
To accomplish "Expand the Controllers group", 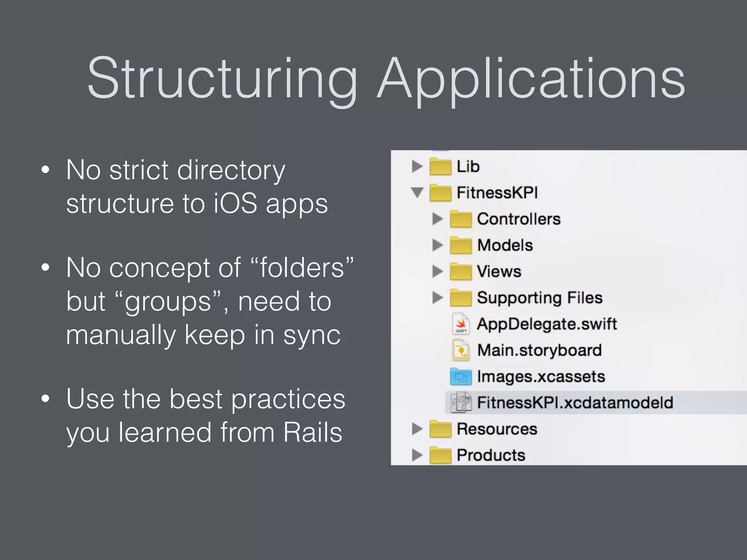I will (437, 219).
